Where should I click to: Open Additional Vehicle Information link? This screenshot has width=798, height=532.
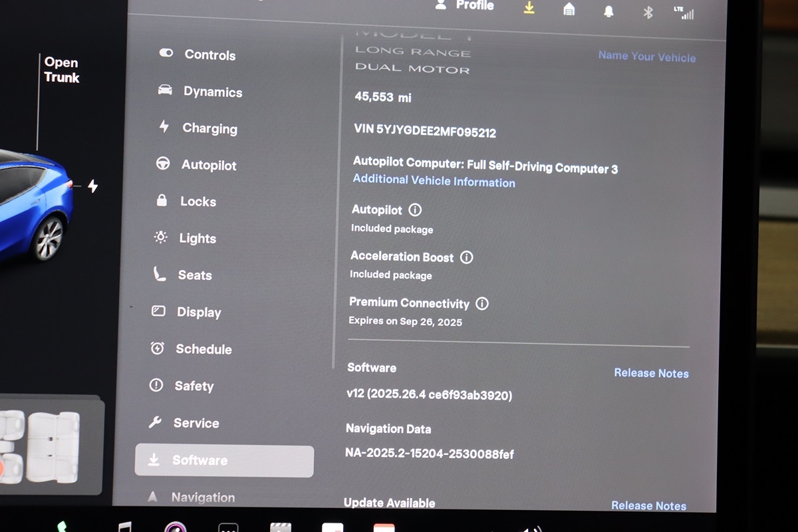coord(434,180)
